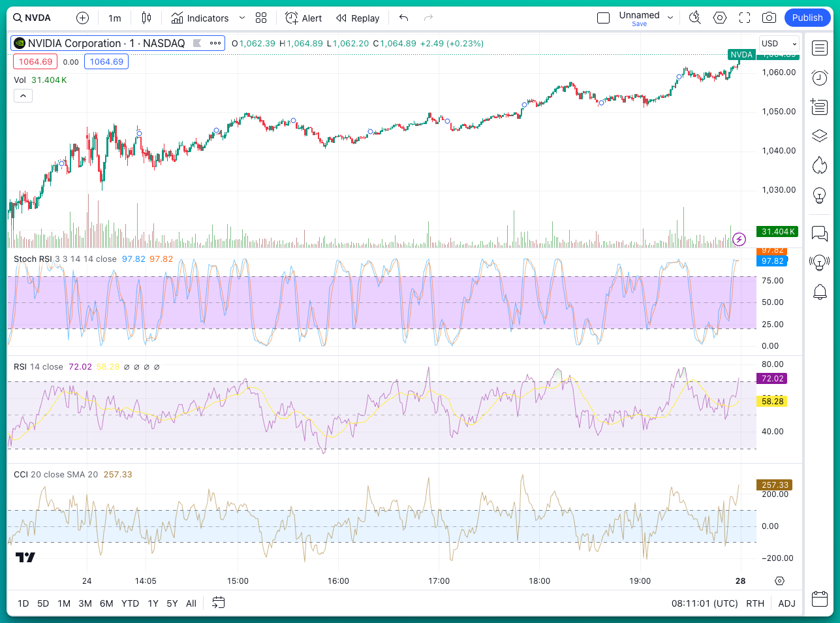Open the go to date calendar icon
The height and width of the screenshot is (623, 840).
(x=219, y=603)
